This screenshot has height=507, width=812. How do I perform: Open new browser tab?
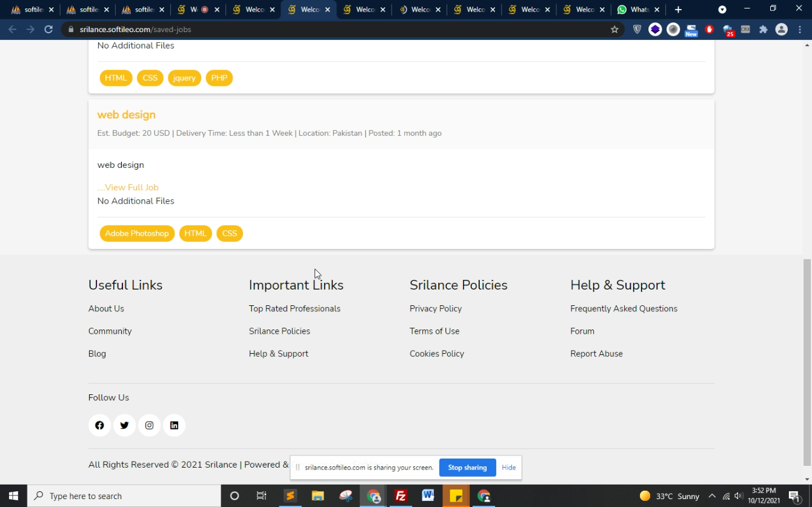pyautogui.click(x=678, y=10)
